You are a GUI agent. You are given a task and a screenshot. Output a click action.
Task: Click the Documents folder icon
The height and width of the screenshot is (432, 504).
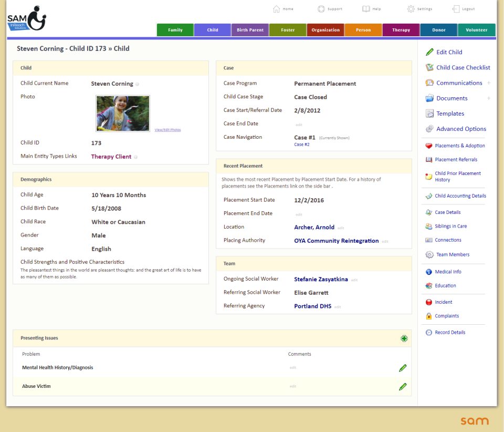coord(429,98)
